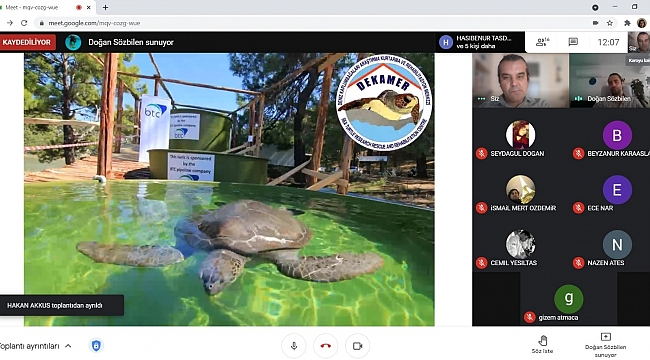The height and width of the screenshot is (360, 650).
Task: Click the KAYDEDİLİYOR recording indicator
Action: coord(27,42)
